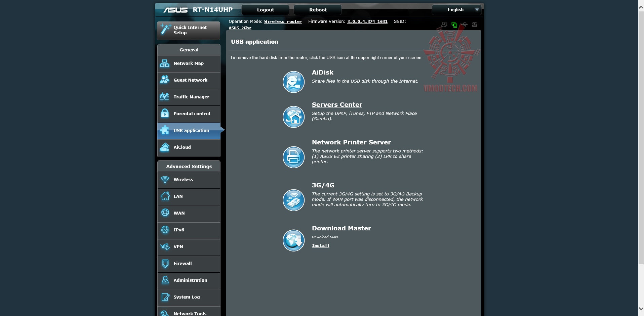Click the "Advanced Settings" sidebar section header
644x316 pixels.
(x=189, y=166)
